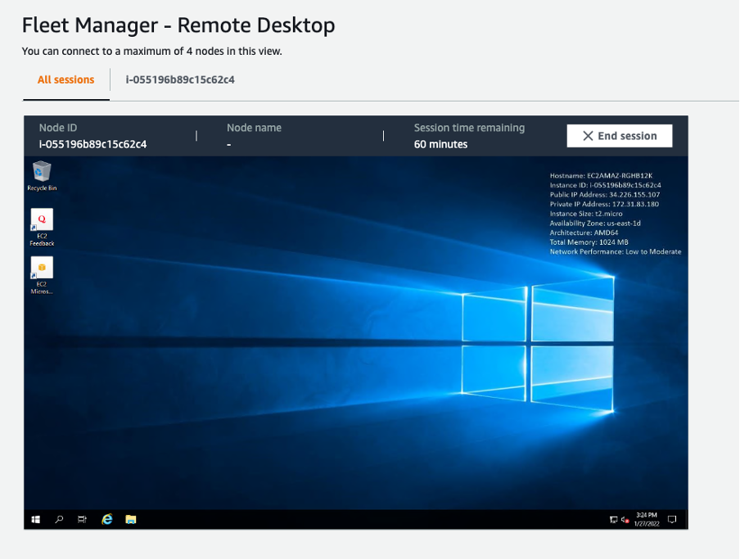This screenshot has width=740, height=560.
Task: Click the Hostname line on the desktop
Action: 601,176
